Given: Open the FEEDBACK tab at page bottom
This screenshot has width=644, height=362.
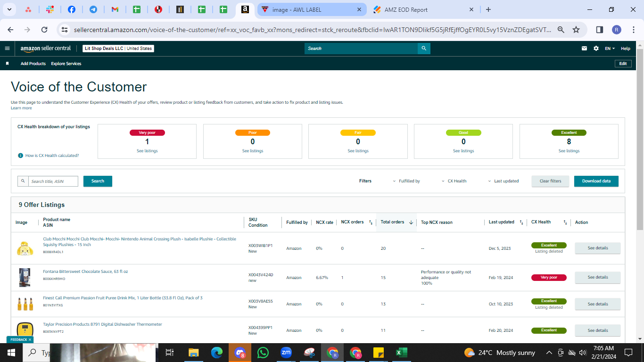Looking at the screenshot, I should click(20, 339).
